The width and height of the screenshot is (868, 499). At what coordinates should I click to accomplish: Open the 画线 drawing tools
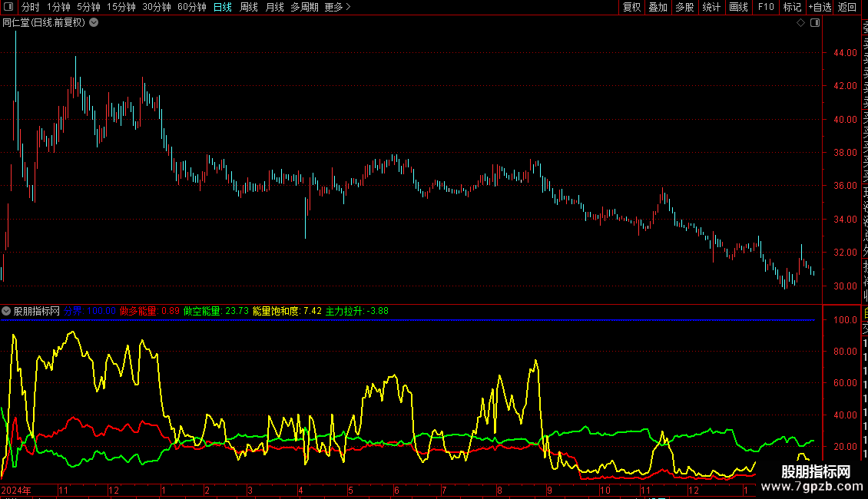pos(738,8)
